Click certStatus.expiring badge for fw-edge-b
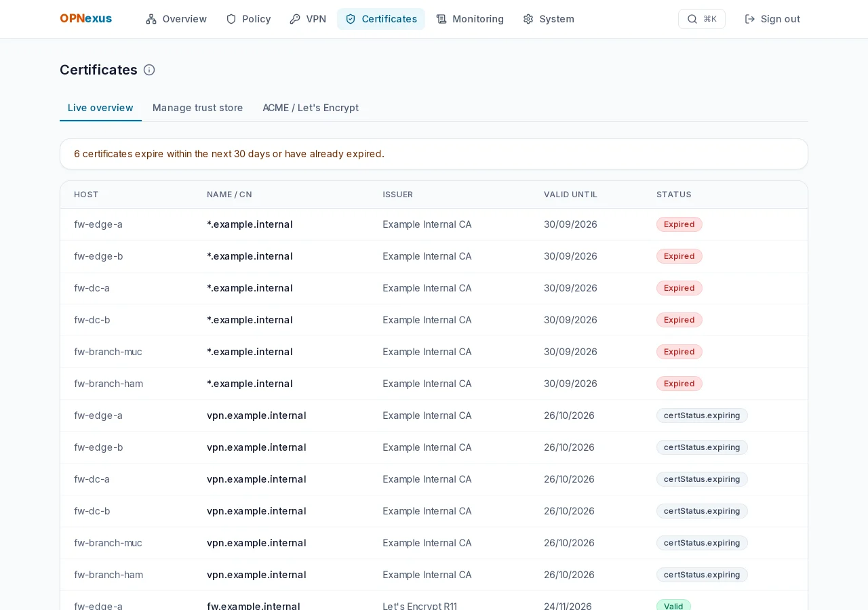This screenshot has height=610, width=868. [702, 447]
